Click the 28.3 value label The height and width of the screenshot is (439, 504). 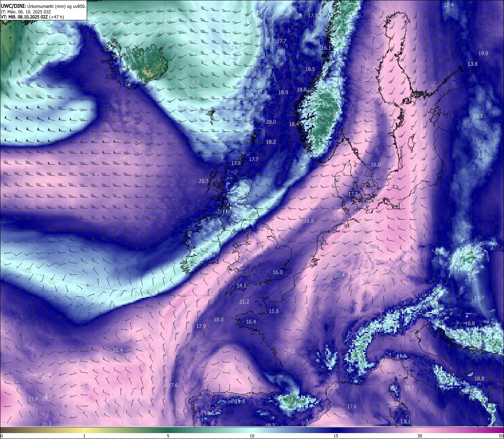point(46,399)
